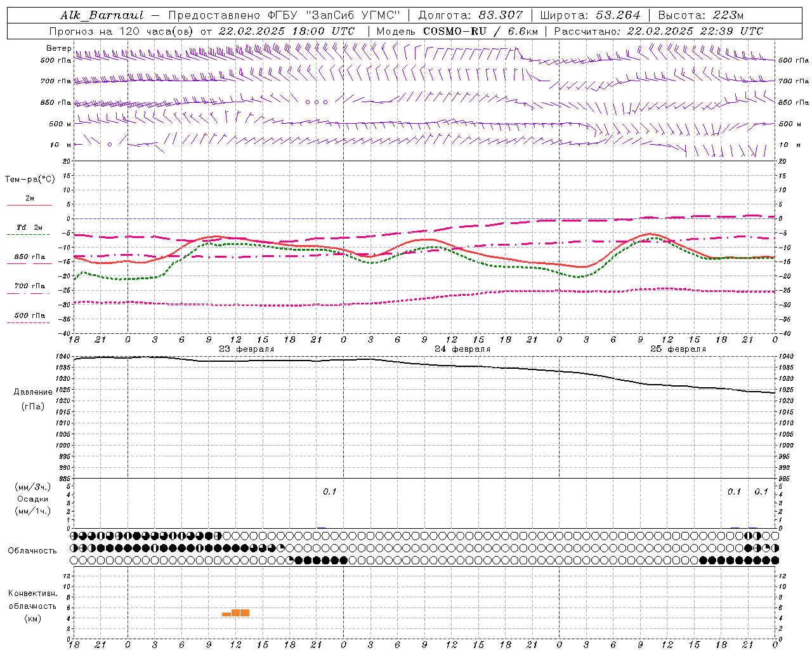Click the Тем-ра(°C) axis title

point(30,180)
